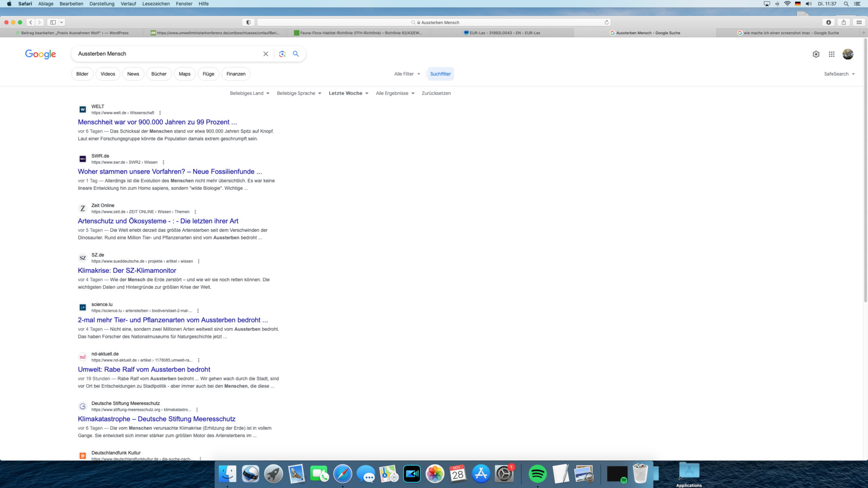This screenshot has height=488, width=868.
Task: Open Wi-Fi status in the menu bar
Action: pyautogui.click(x=787, y=4)
